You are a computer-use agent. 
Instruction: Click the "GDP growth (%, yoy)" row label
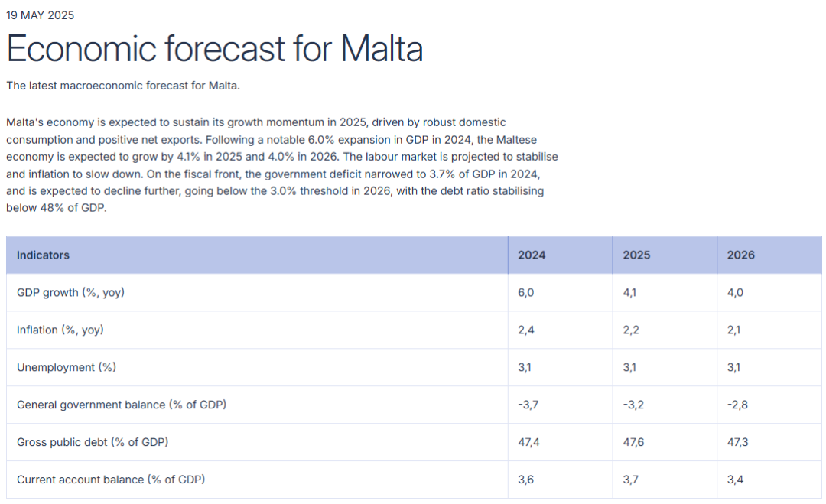[70, 293]
